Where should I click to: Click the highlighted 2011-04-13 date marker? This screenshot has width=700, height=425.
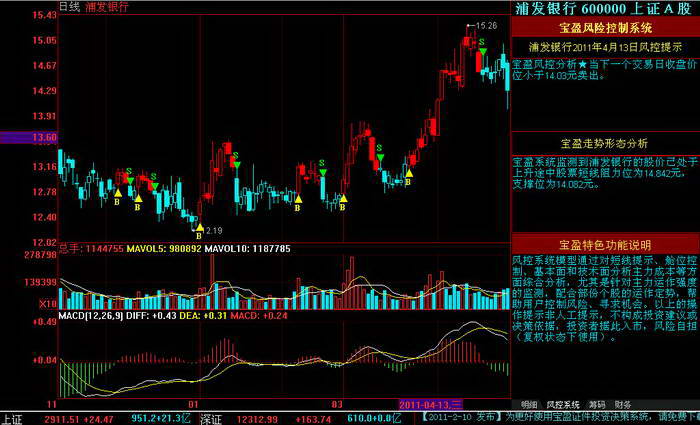[x=430, y=404]
